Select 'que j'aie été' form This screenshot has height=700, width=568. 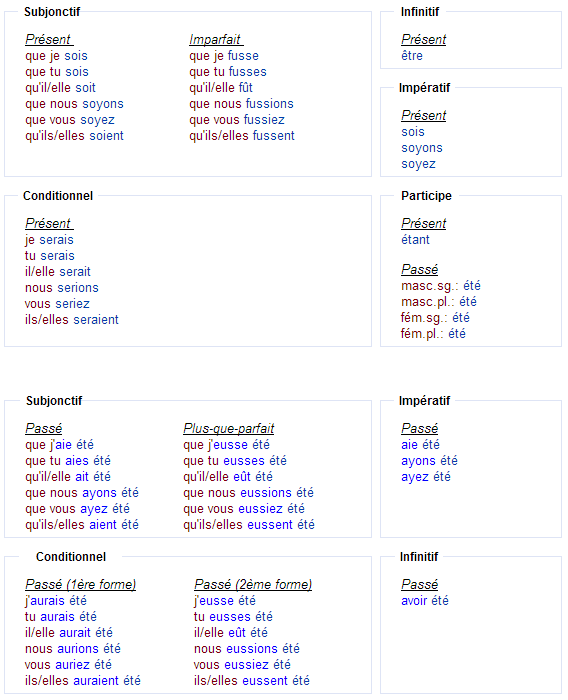point(59,445)
